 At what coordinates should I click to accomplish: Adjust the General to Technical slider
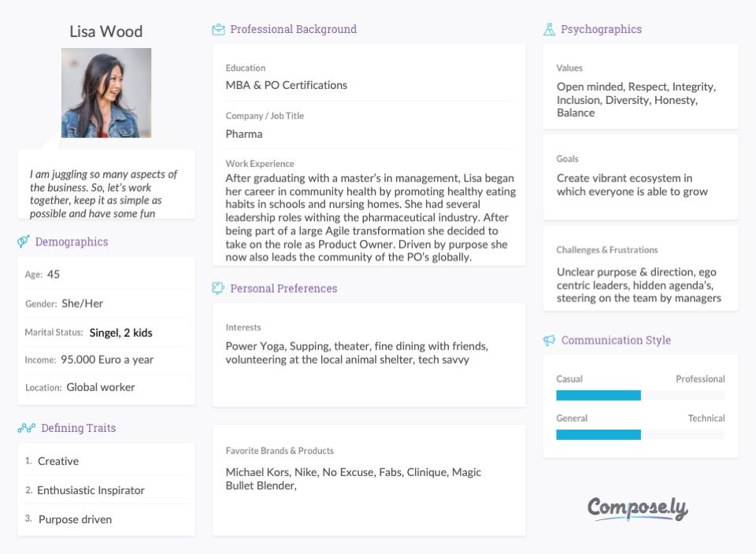point(640,435)
